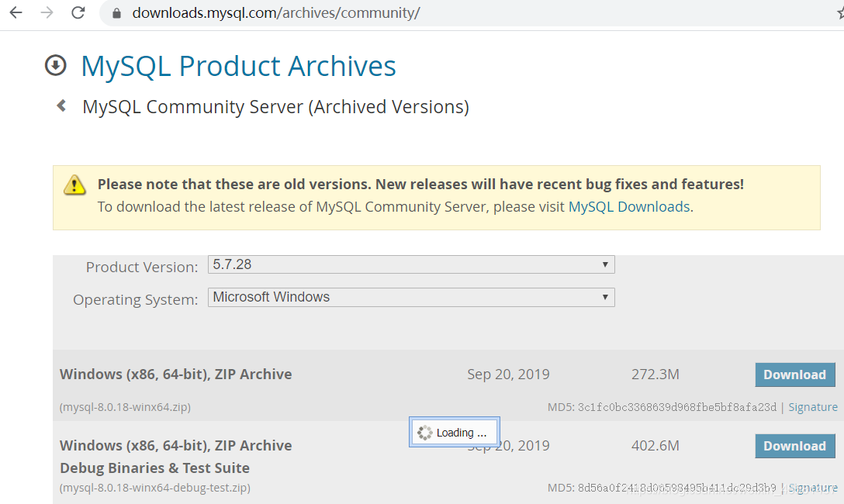Open the Product Version dropdown
Screen dimensions: 844x504
coord(411,264)
